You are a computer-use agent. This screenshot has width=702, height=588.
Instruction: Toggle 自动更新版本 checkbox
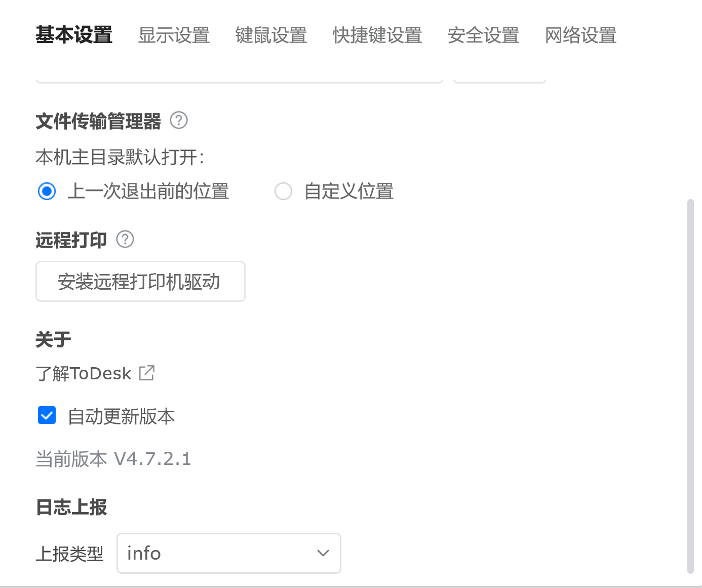click(x=47, y=416)
